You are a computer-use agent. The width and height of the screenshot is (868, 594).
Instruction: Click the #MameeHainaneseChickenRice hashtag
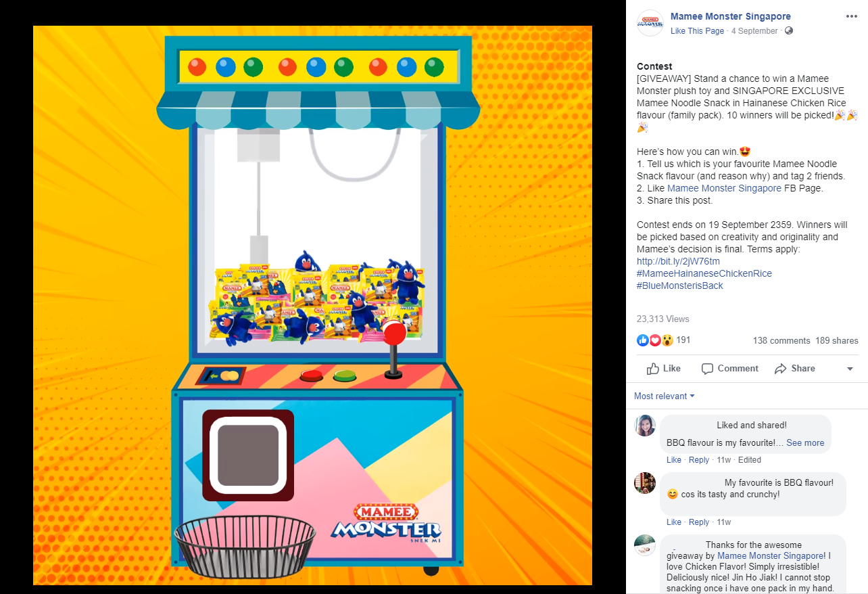tap(704, 273)
